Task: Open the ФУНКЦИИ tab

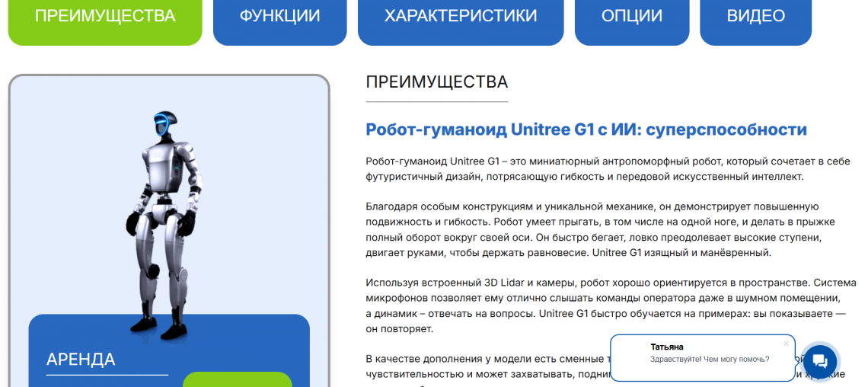Action: (x=279, y=17)
